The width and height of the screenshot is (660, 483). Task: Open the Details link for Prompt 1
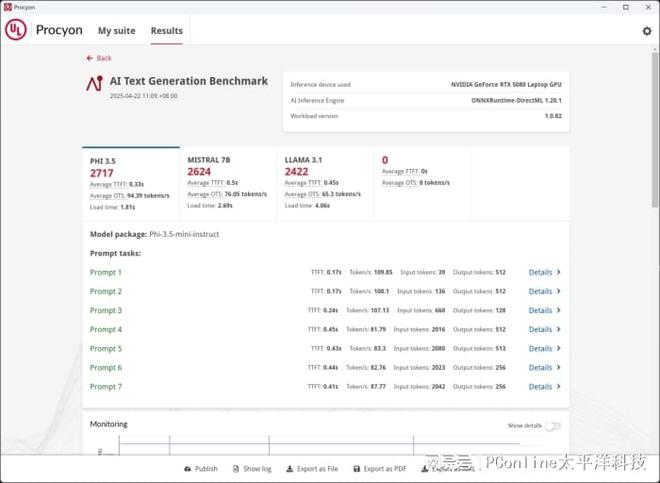pyautogui.click(x=540, y=272)
